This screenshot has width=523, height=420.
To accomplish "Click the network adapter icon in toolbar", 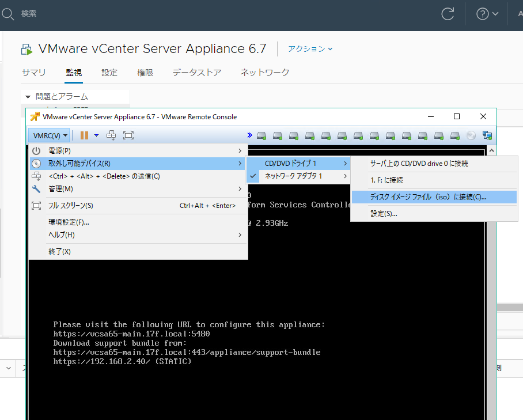I will [487, 135].
